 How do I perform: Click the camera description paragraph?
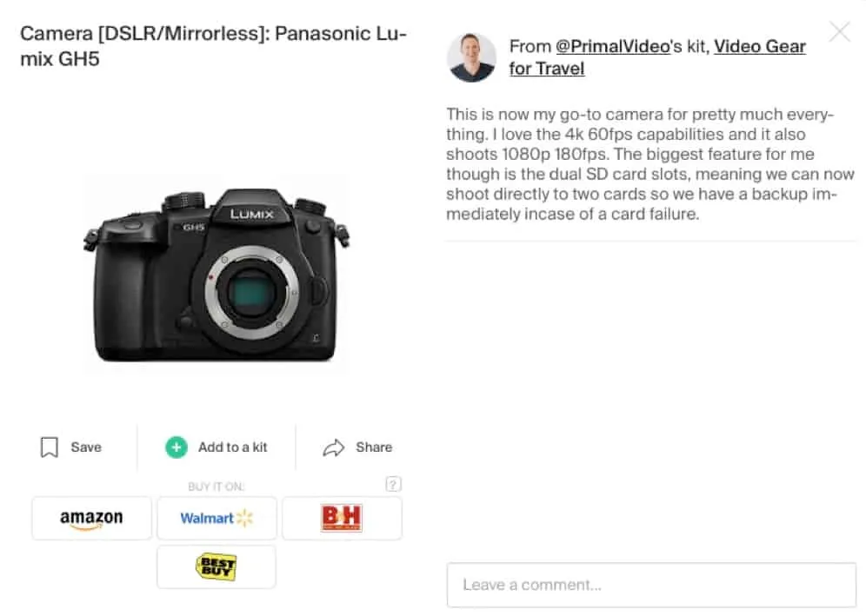(x=650, y=164)
